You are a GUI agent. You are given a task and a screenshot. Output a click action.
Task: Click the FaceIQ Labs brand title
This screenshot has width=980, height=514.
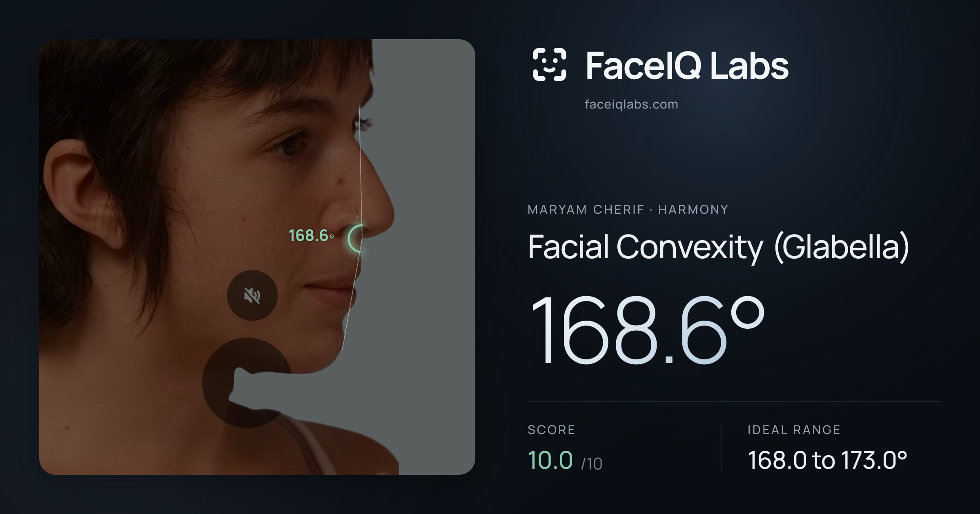click(687, 65)
